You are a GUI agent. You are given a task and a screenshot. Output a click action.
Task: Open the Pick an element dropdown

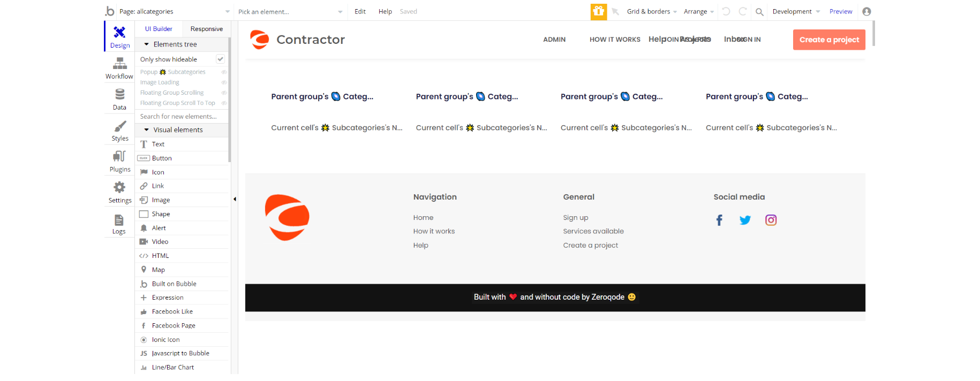[290, 11]
